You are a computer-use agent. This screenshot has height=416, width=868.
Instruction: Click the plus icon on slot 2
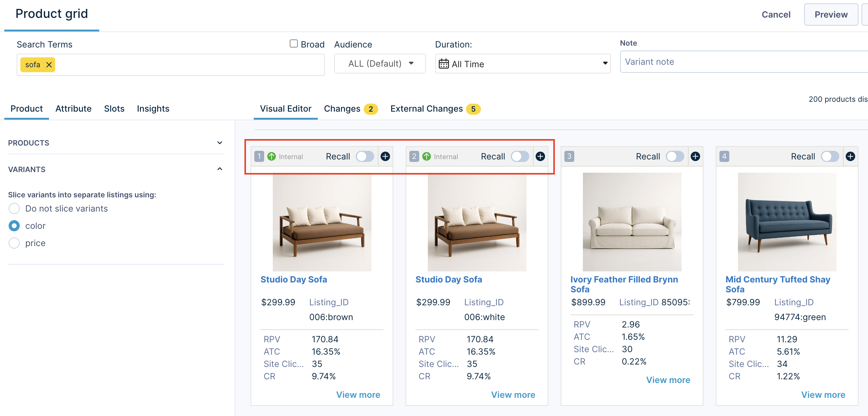coord(540,156)
